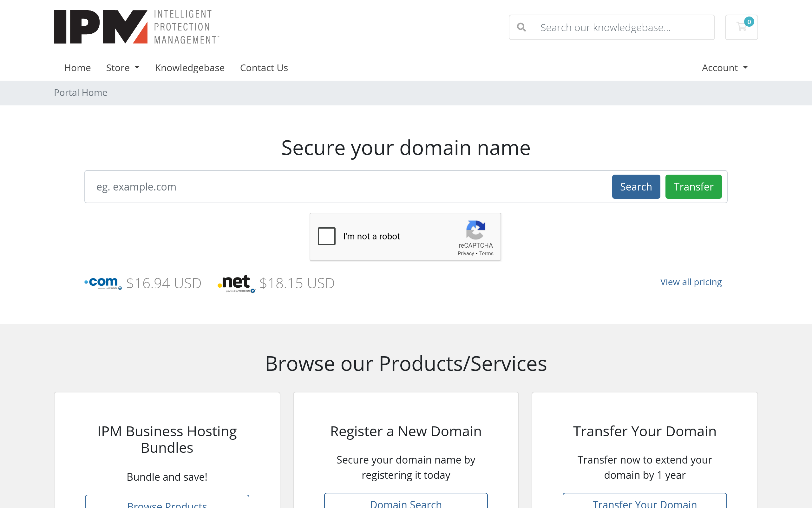The image size is (812, 508).
Task: Click the Register a New Domain heading
Action: click(x=406, y=431)
